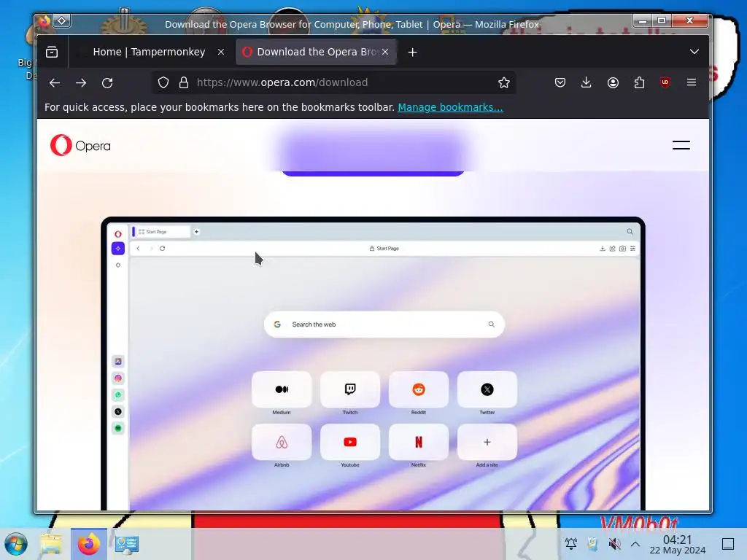Click the Opera logo on the page
747x560 pixels.
coord(80,145)
